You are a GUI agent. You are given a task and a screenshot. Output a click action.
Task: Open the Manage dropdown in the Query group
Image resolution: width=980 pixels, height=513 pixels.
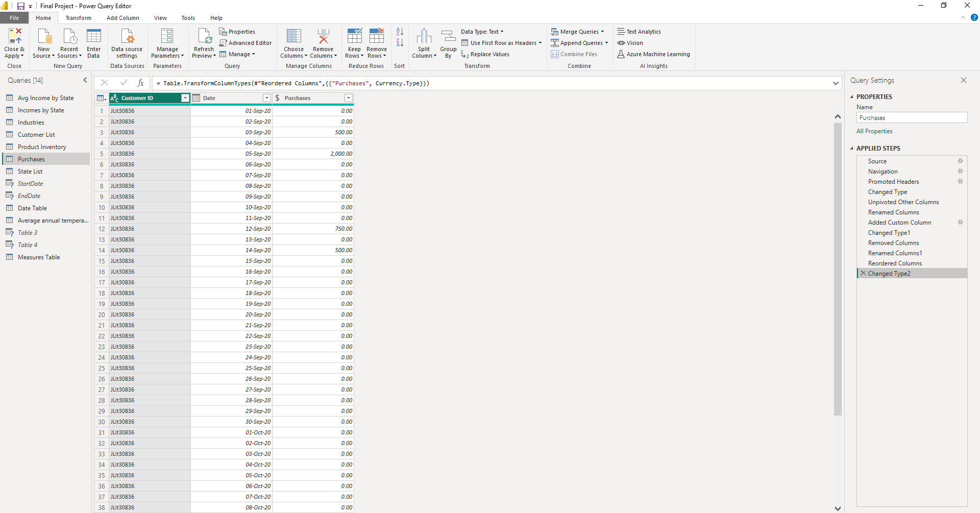237,54
